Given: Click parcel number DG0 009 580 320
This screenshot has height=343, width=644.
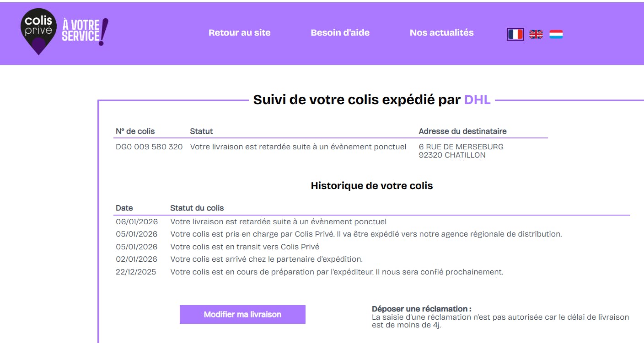Looking at the screenshot, I should tap(149, 147).
